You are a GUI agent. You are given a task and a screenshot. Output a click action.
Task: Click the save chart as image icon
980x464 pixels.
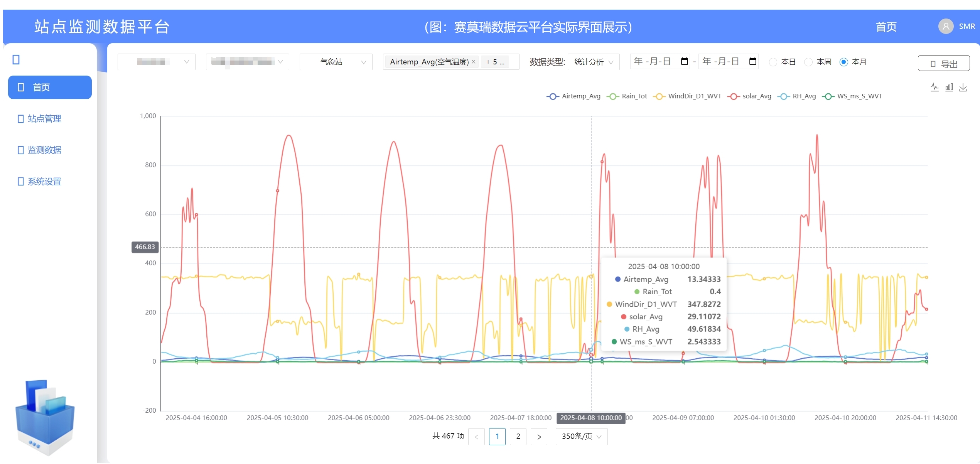[x=963, y=87]
